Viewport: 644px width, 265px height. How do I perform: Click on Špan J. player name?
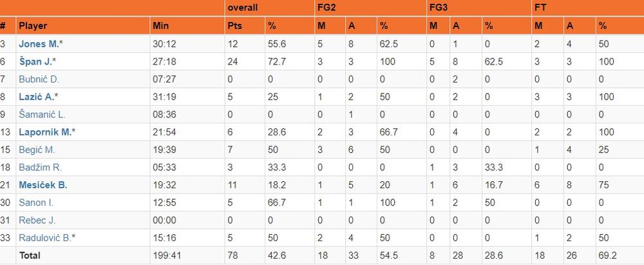click(37, 61)
